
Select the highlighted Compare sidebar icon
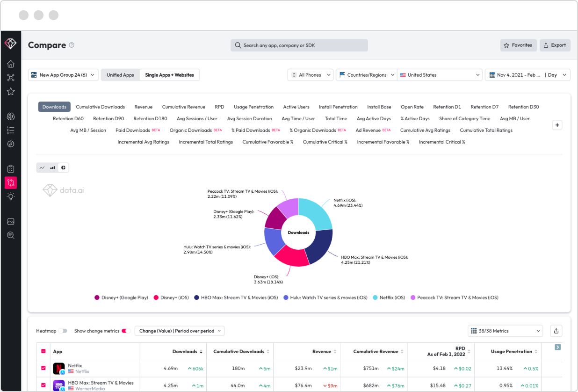pos(11,182)
